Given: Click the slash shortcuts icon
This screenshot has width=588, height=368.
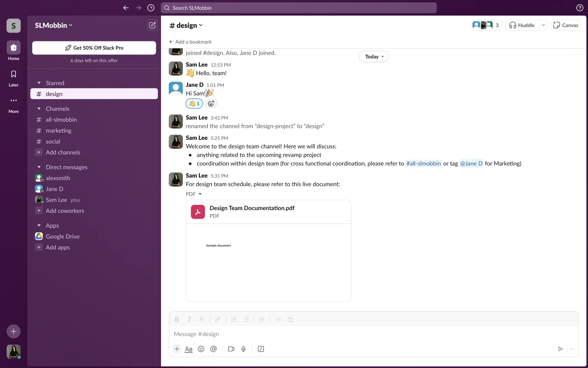Looking at the screenshot, I should [x=261, y=349].
